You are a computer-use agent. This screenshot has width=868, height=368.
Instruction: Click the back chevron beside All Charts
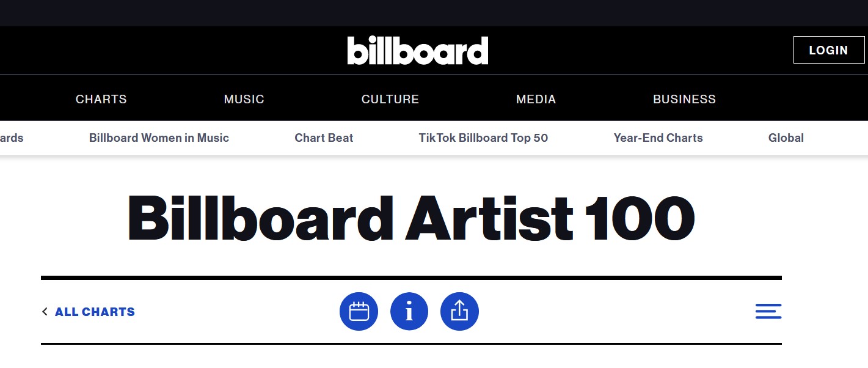coord(45,312)
